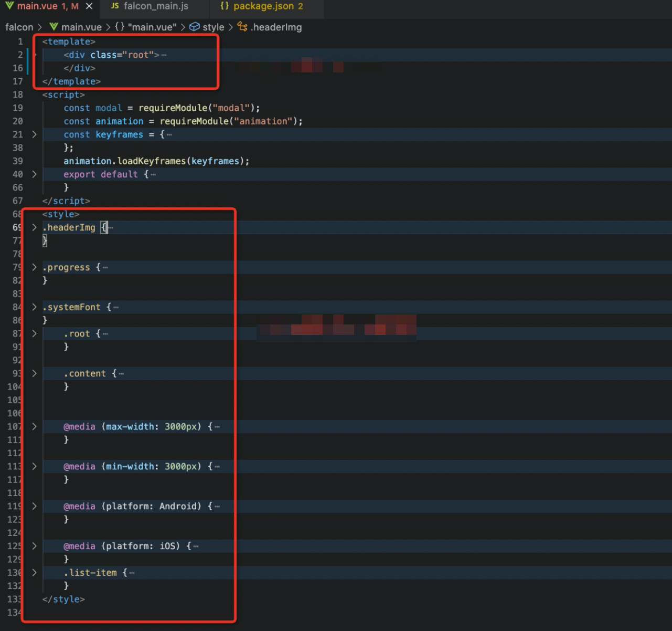The height and width of the screenshot is (631, 672).
Task: Click the @media (platform: iOS) text
Action: (x=122, y=546)
